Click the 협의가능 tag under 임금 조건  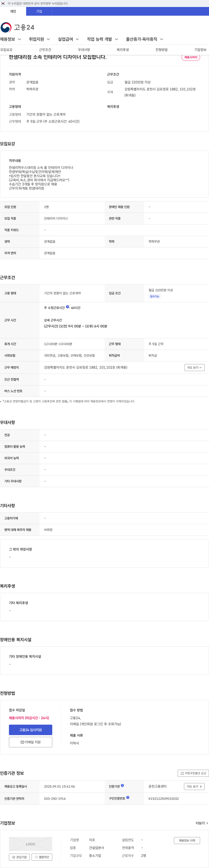pyautogui.click(x=155, y=297)
